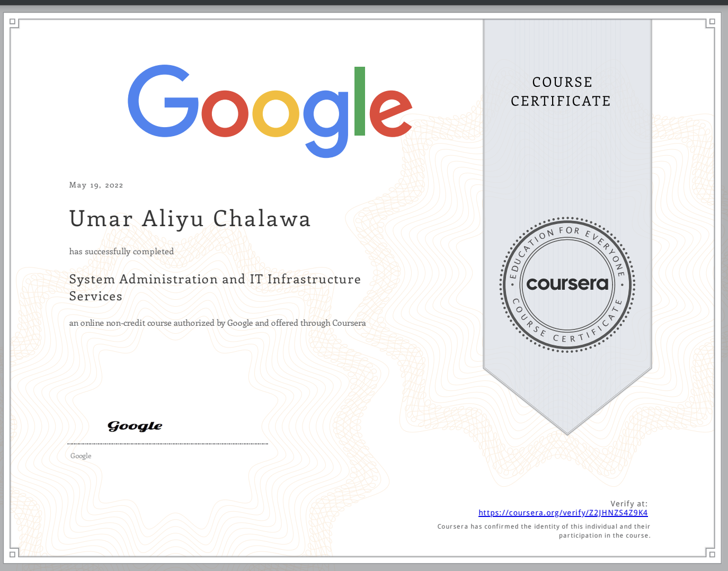Image resolution: width=728 pixels, height=571 pixels.
Task: Click the small 'Google' label under signature line
Action: point(81,456)
